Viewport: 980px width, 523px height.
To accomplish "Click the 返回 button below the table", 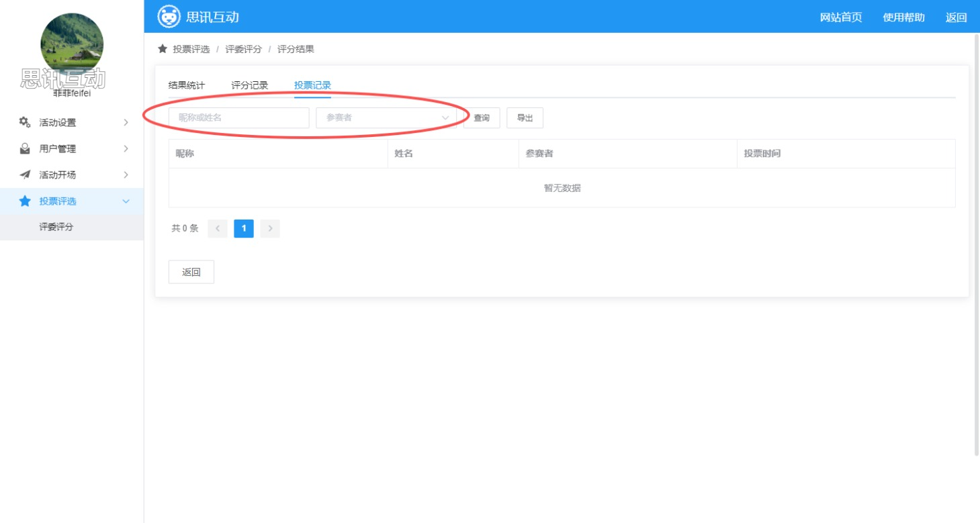I will click(191, 272).
